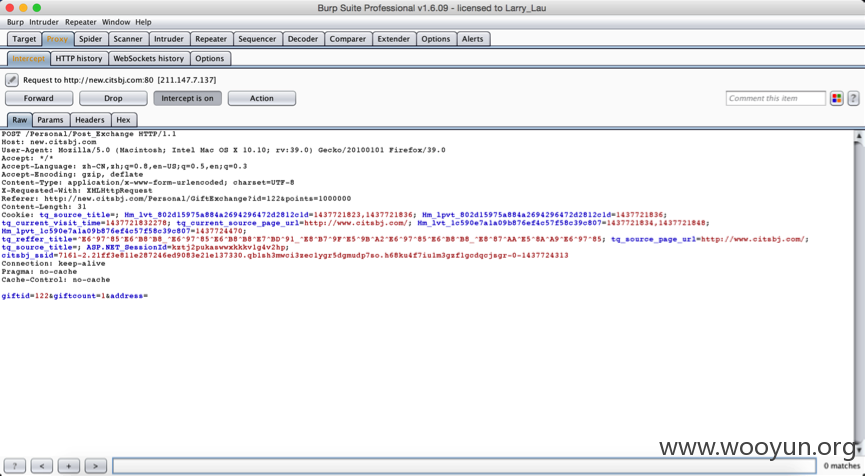Click the Referer header line
This screenshot has height=476, width=865.
[176, 199]
